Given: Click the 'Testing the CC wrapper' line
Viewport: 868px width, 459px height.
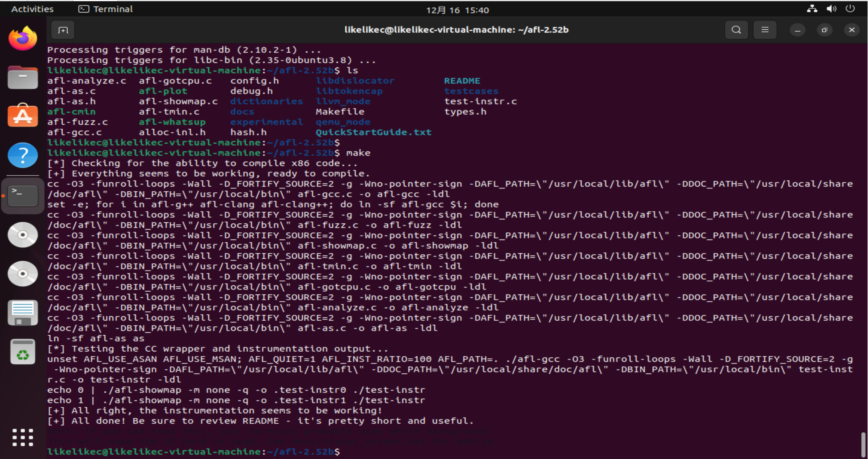Looking at the screenshot, I should pyautogui.click(x=218, y=349).
